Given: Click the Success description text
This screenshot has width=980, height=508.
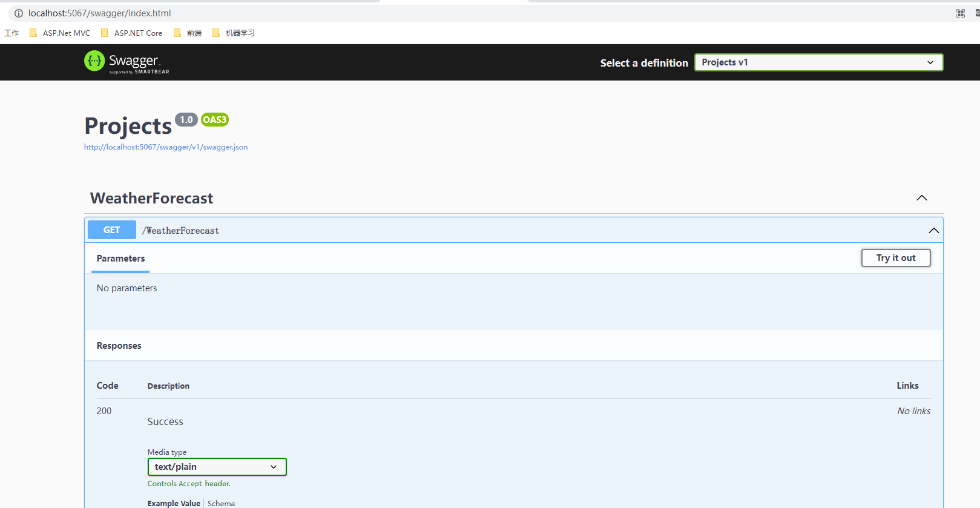Looking at the screenshot, I should point(165,421).
